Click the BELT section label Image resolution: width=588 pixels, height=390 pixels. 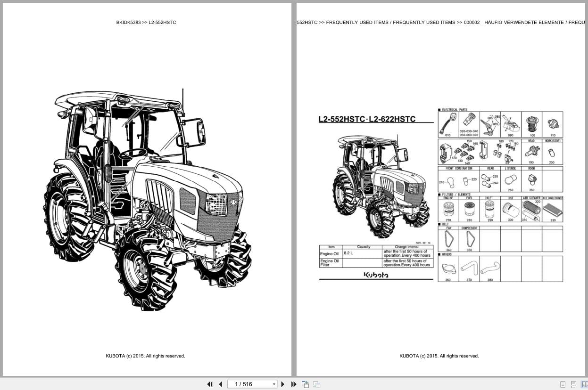pyautogui.click(x=444, y=224)
